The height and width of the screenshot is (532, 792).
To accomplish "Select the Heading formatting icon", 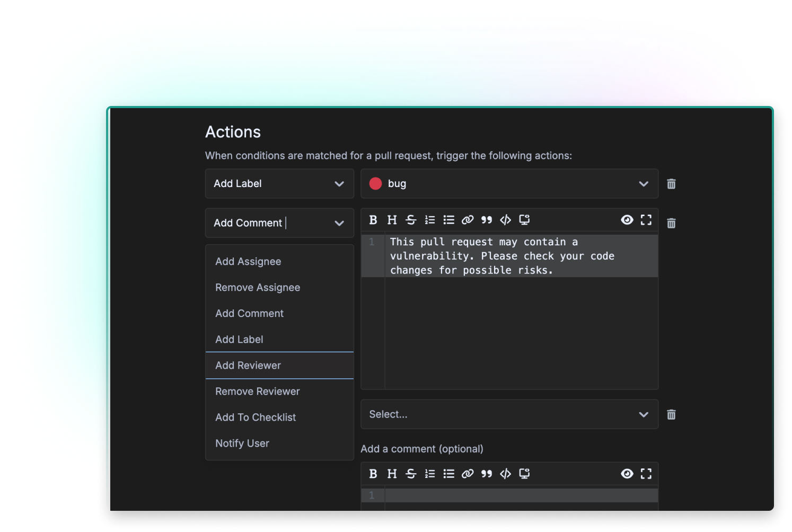I will 392,219.
